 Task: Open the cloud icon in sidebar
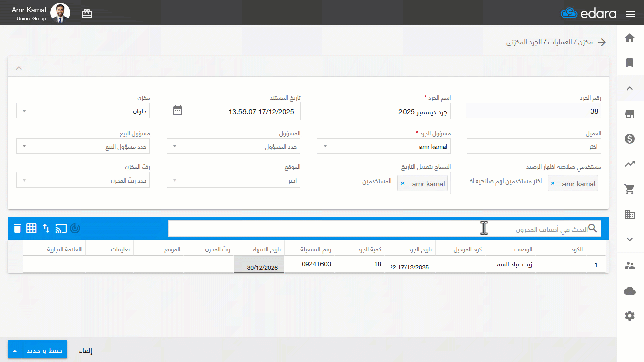tap(630, 291)
